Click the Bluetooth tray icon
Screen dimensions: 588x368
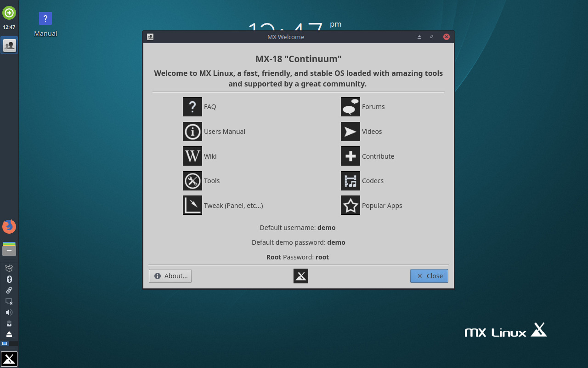click(9, 279)
